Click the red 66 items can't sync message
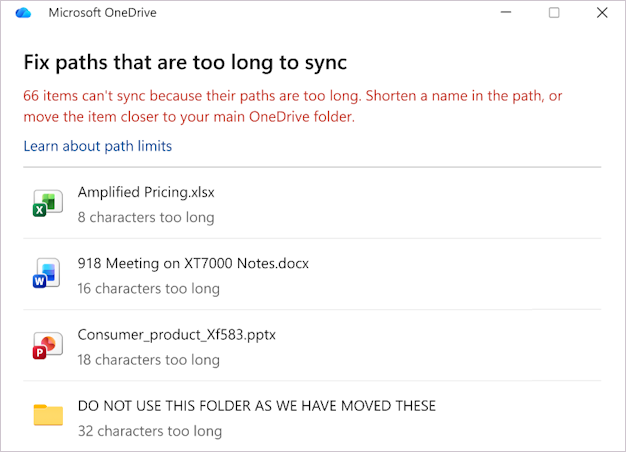626x452 pixels. pos(293,107)
